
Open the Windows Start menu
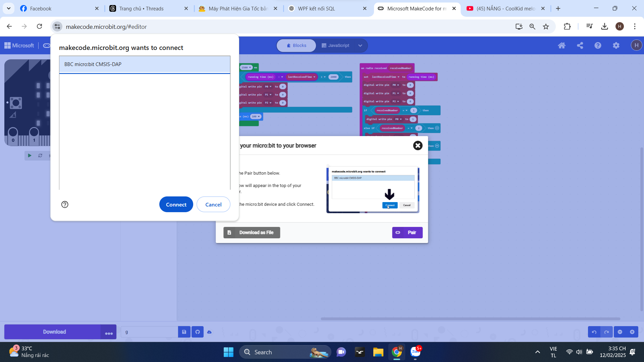(228, 352)
